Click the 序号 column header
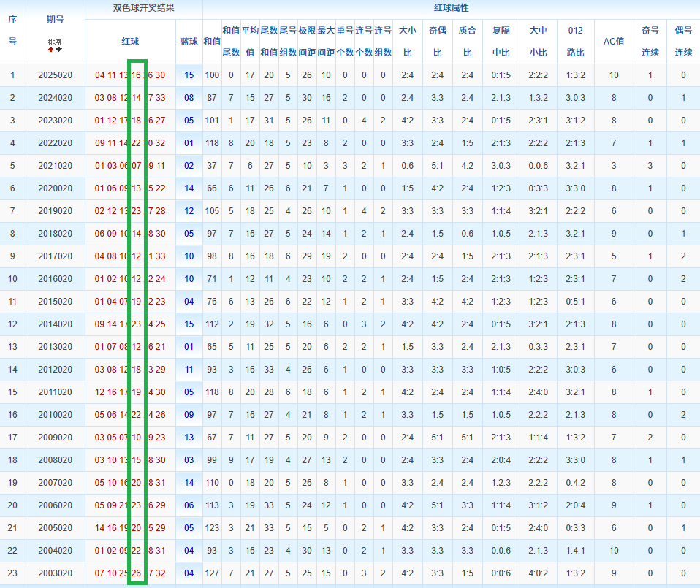The width and height of the screenshot is (700, 588). (x=12, y=29)
